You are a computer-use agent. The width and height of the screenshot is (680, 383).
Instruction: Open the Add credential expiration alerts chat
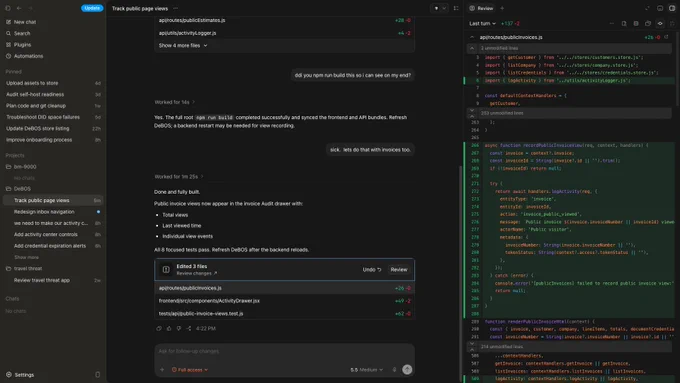(53, 246)
